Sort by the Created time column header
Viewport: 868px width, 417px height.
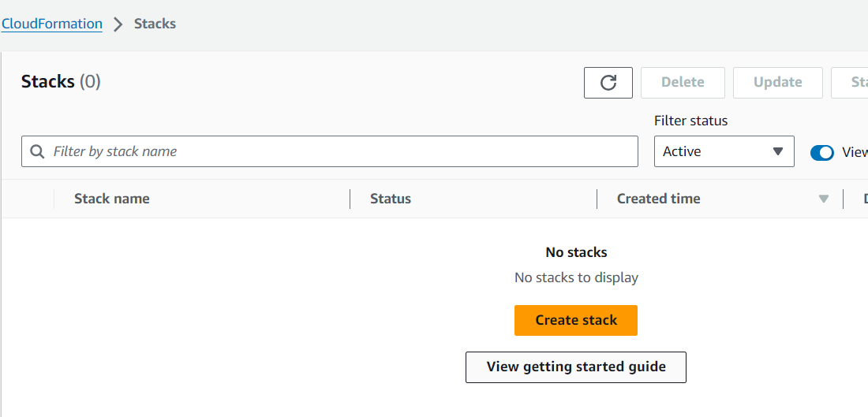[x=659, y=199]
